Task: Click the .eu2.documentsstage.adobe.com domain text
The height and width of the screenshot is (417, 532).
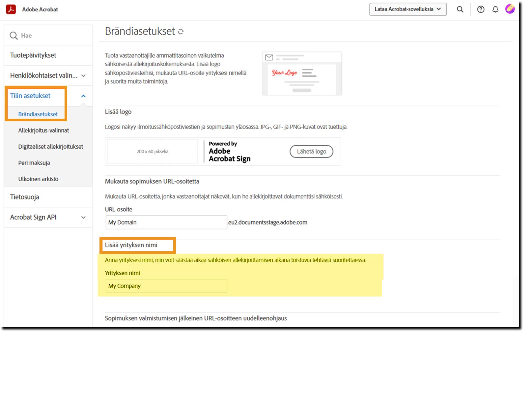Action: click(x=267, y=222)
